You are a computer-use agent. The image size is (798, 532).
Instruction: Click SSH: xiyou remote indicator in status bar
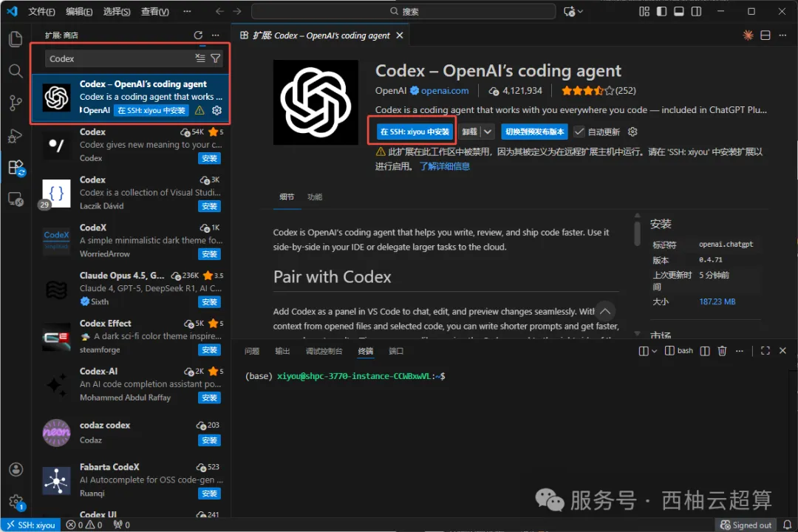coord(31,525)
